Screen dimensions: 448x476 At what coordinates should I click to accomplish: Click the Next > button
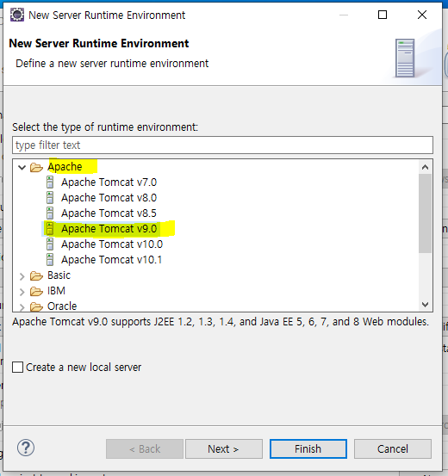click(224, 448)
